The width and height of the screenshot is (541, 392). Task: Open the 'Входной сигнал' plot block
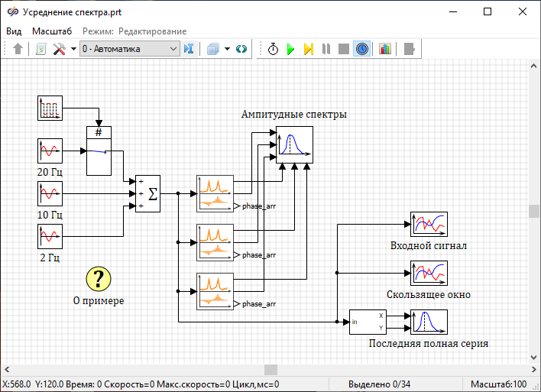(429, 225)
